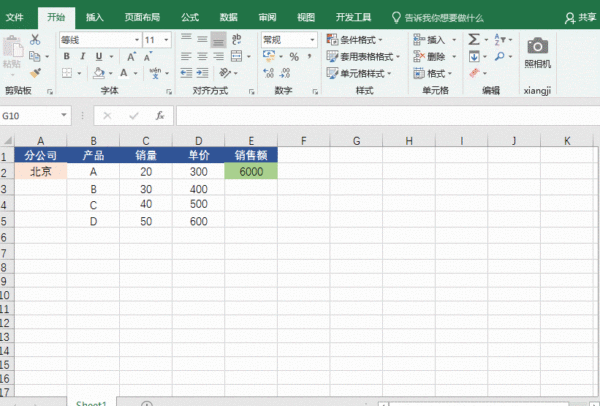
Task: Expand 套用表格格式 table format menu
Action: pyautogui.click(x=363, y=56)
